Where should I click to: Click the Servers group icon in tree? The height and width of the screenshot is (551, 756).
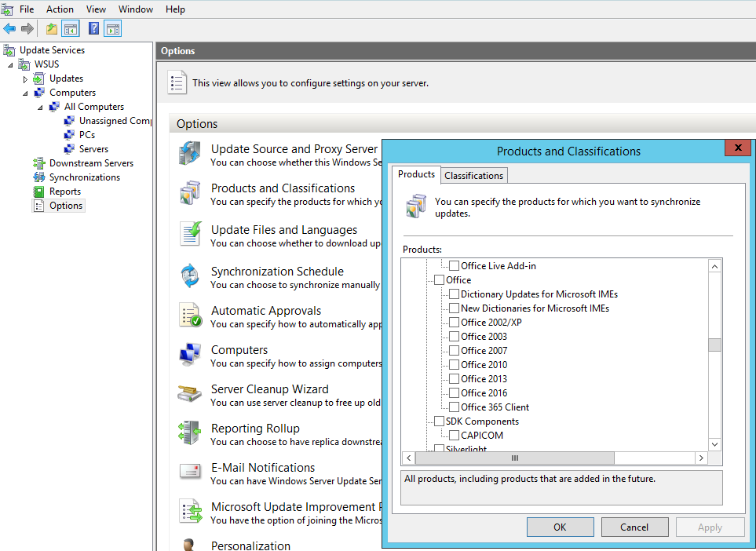(69, 149)
